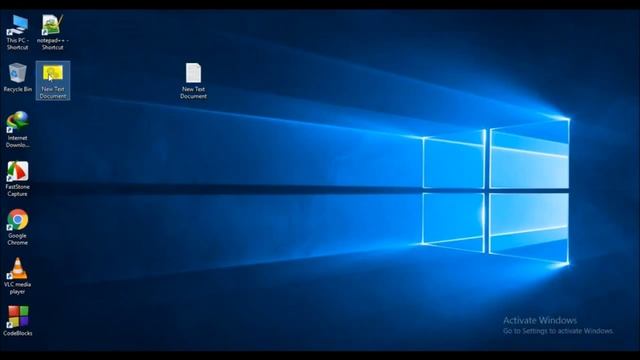The height and width of the screenshot is (360, 640).
Task: Select the white New Text Document file icon
Action: [x=193, y=73]
